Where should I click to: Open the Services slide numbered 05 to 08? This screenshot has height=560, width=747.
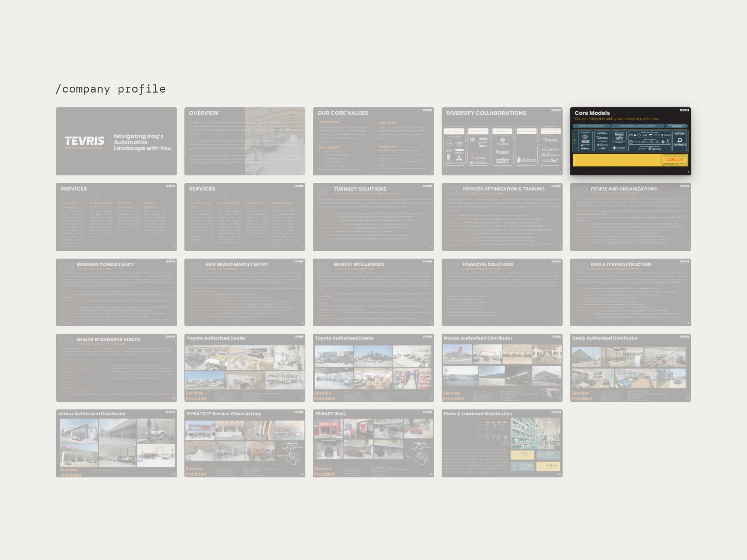[245, 217]
